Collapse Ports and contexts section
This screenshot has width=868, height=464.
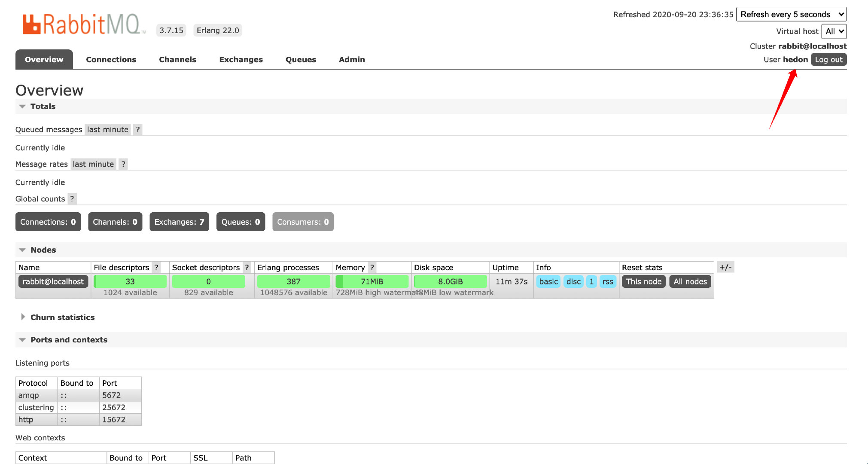[69, 340]
